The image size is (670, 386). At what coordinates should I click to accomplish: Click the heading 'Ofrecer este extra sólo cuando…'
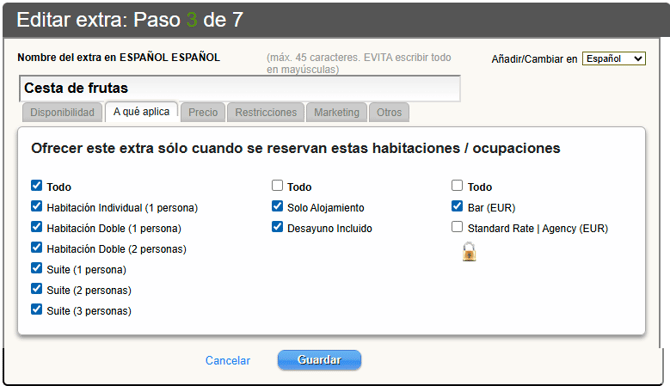tap(296, 148)
